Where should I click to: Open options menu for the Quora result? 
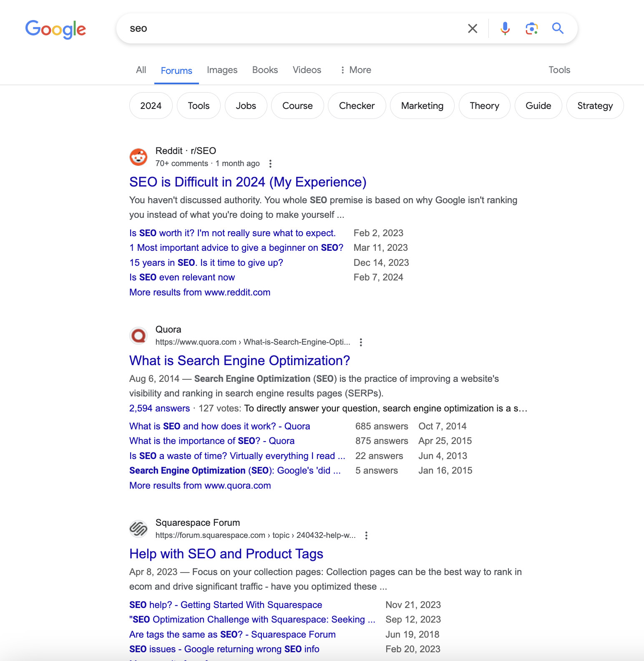tap(360, 342)
